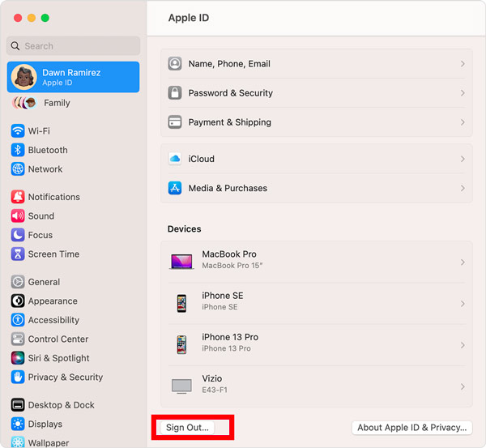Expand iPhone 13 Pro device chevron
This screenshot has height=448, width=486.
tap(463, 345)
